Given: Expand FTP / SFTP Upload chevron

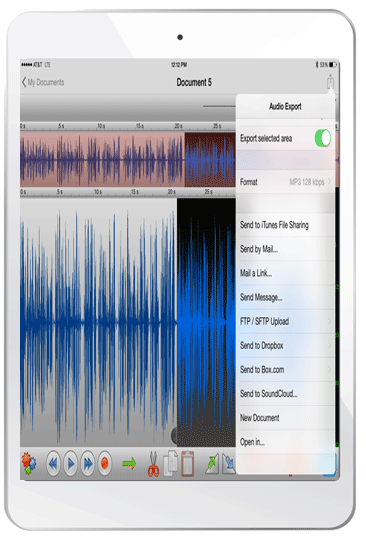Looking at the screenshot, I should 329,321.
